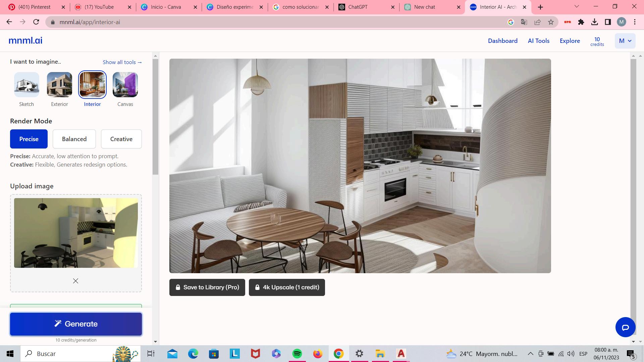This screenshot has width=644, height=362.
Task: Select the Exterior tool icon
Action: point(59,85)
